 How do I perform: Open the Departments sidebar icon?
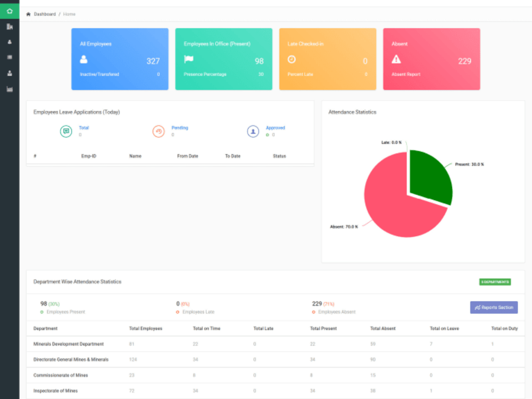pyautogui.click(x=10, y=26)
